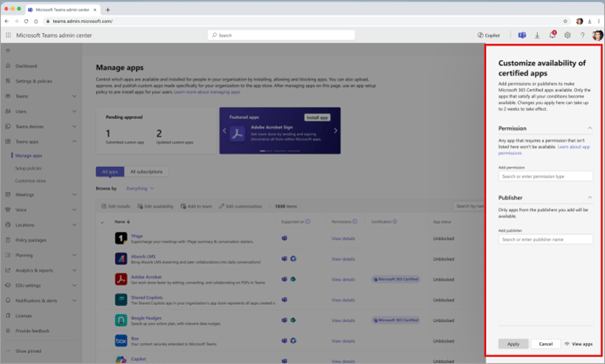Screen dimensions: 605x364
Task: Expand the Meetings sidebar chevron
Action: tap(74, 195)
